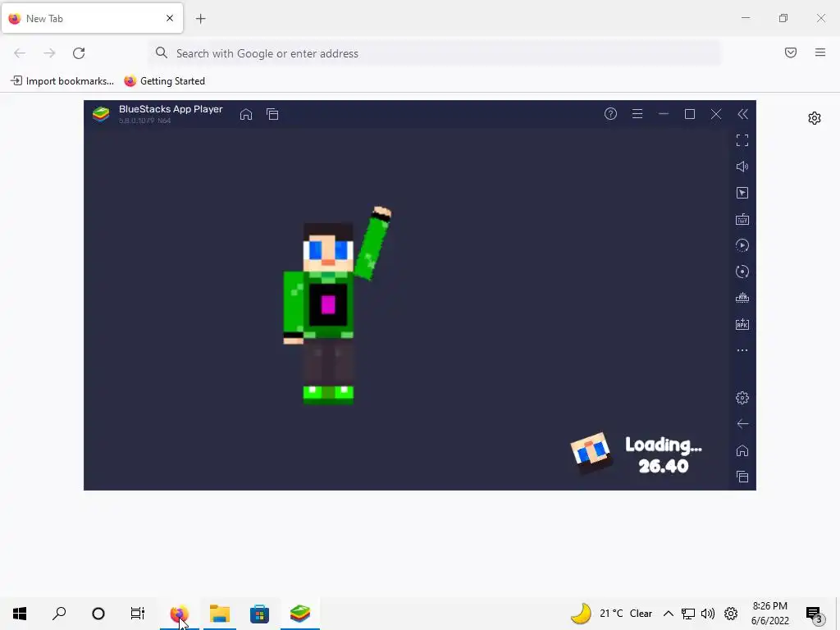Open Getting Started bookmark
Image resolution: width=840 pixels, height=630 pixels.
coord(165,81)
